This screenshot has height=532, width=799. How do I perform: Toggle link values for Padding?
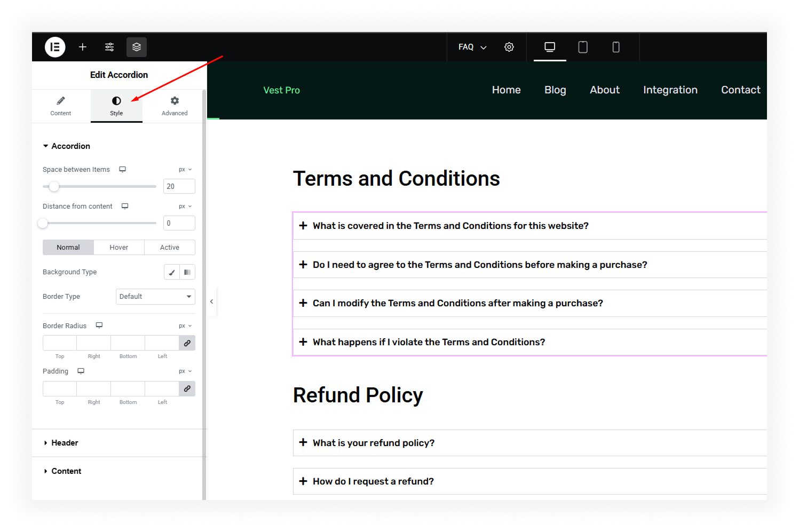click(187, 388)
